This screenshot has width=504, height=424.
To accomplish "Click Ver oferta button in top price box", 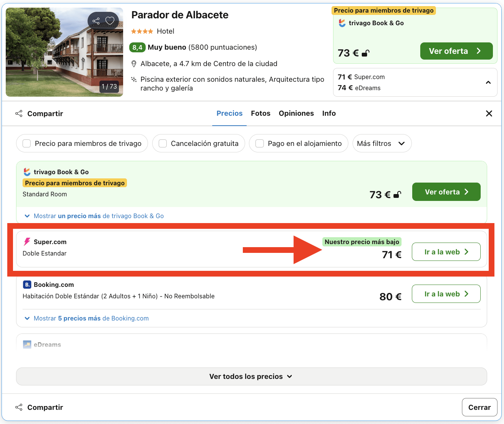I will coord(456,51).
